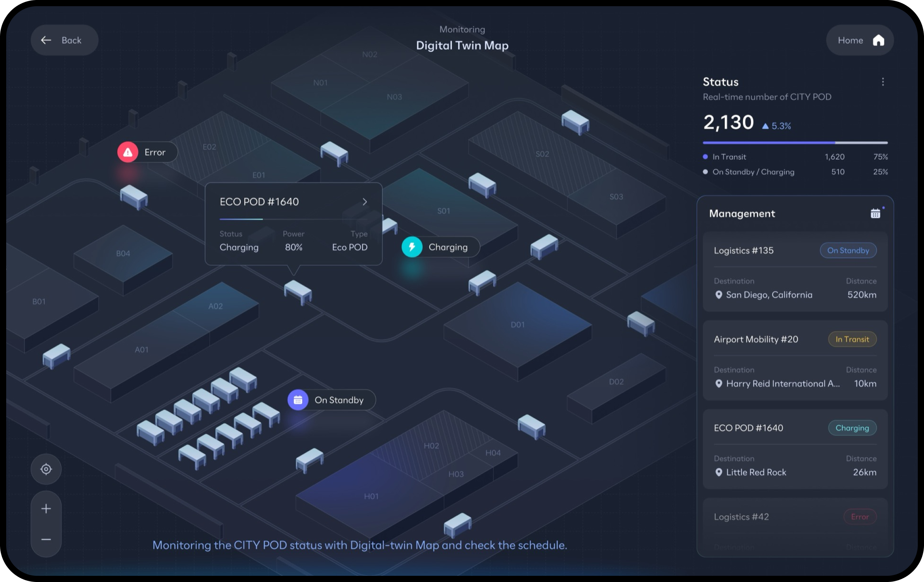The height and width of the screenshot is (582, 924).
Task: Click the purple On Standby marker
Action: pyautogui.click(x=298, y=400)
